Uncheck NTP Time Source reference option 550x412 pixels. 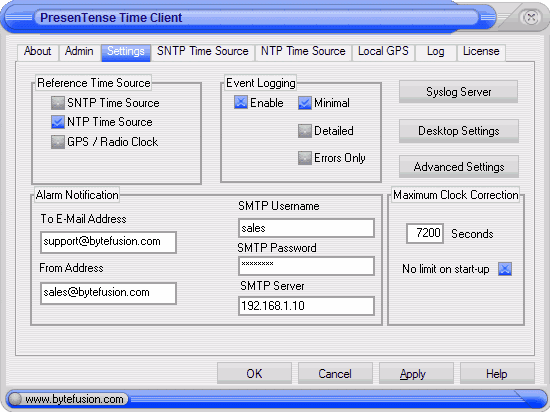(x=58, y=122)
